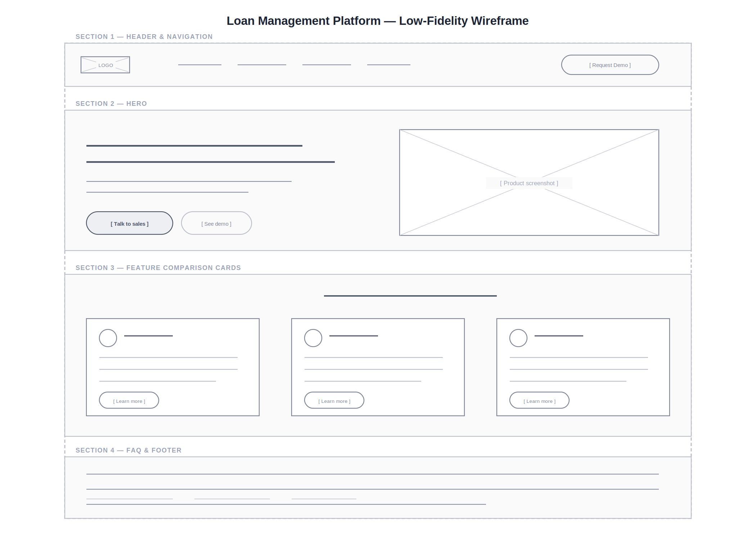Click Learn more in the middle feature card

point(334,400)
